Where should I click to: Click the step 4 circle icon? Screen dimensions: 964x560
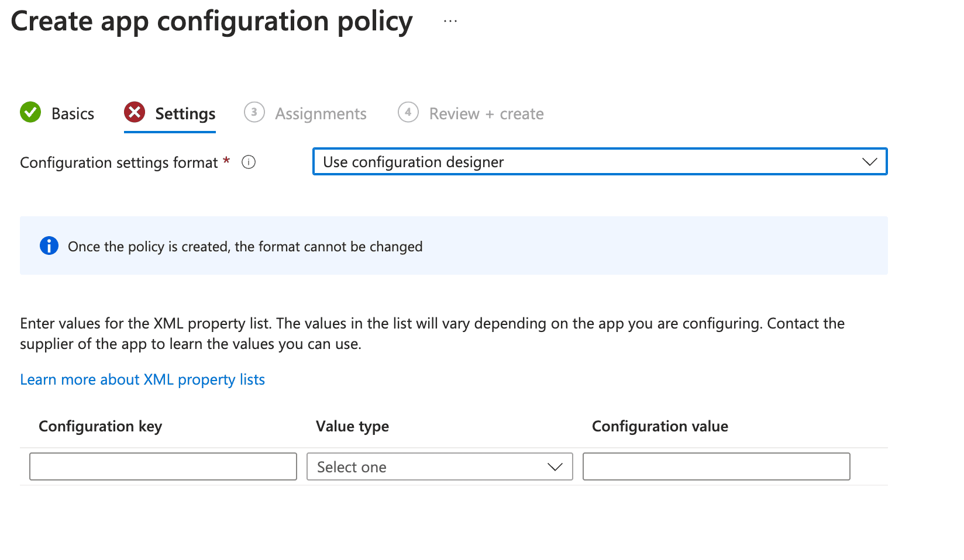[408, 112]
